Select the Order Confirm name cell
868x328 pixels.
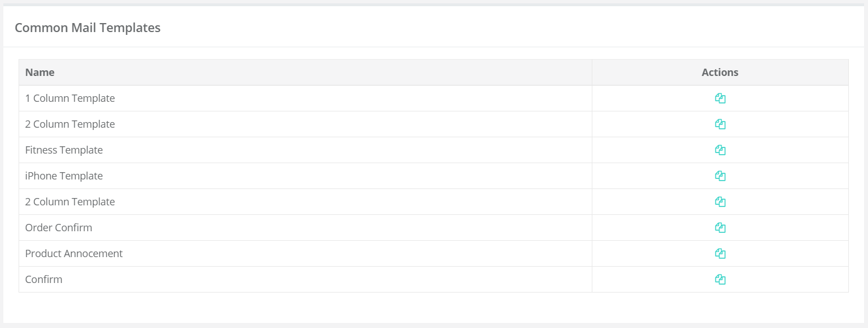305,228
